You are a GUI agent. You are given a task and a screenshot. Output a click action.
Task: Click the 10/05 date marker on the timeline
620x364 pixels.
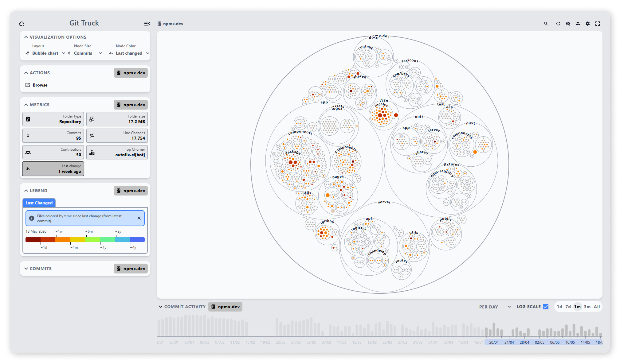tap(570, 343)
